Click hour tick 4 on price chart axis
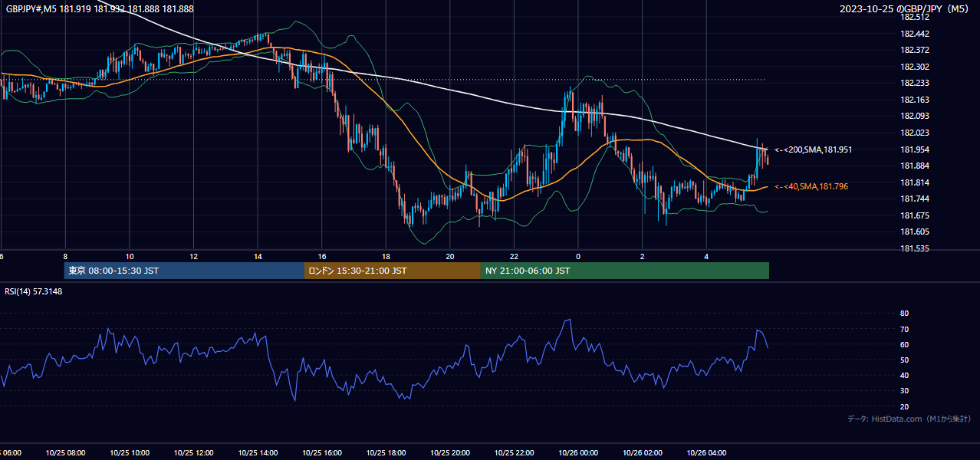980x460 pixels. [706, 256]
